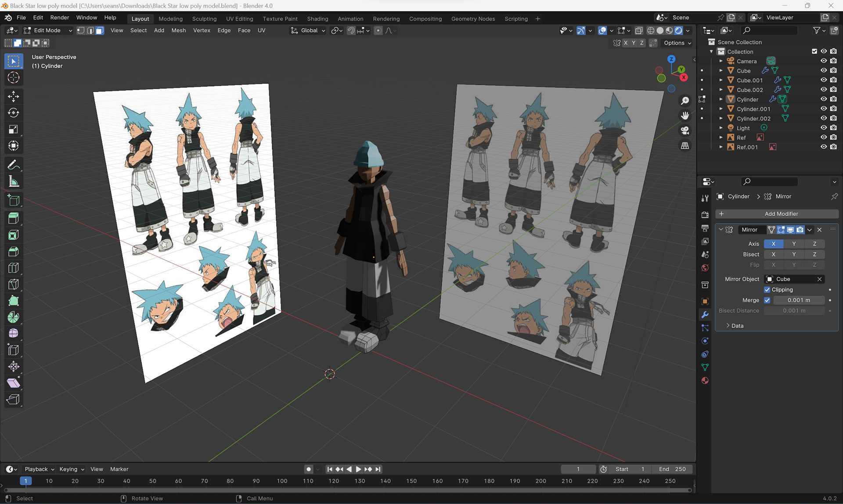This screenshot has height=504, width=843.
Task: Collapse the Mirror modifier panel
Action: 721,230
